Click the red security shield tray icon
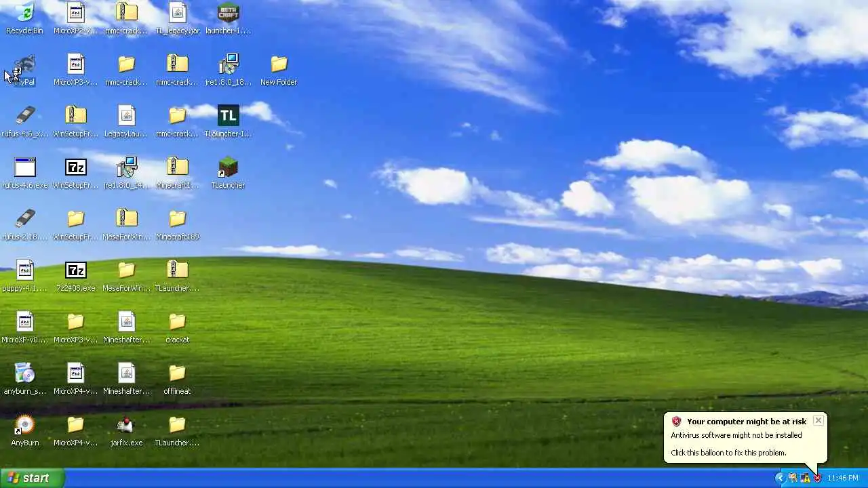Screen dimensions: 868x488 [x=817, y=478]
